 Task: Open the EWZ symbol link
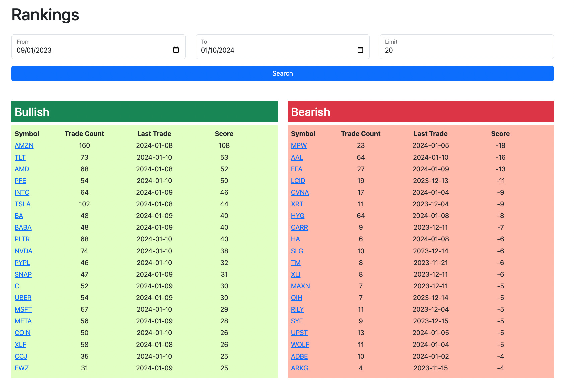click(21, 368)
